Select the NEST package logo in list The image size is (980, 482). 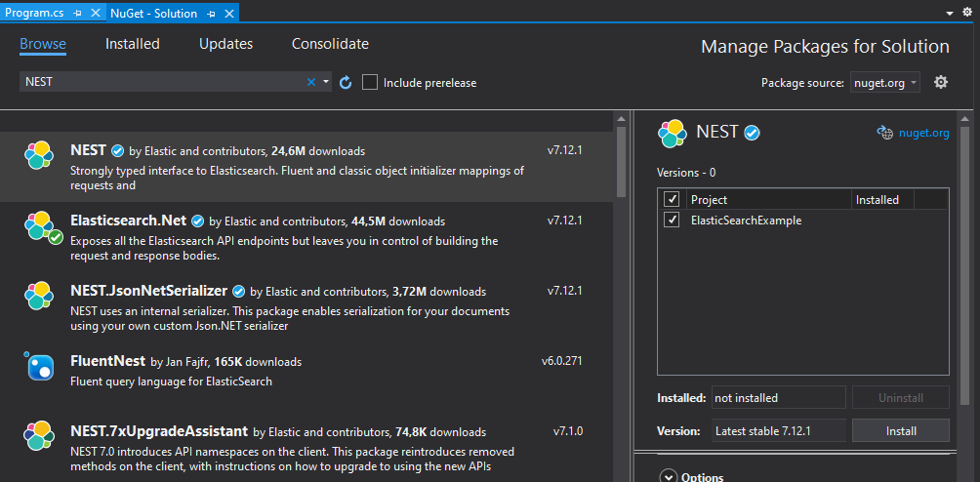point(39,155)
